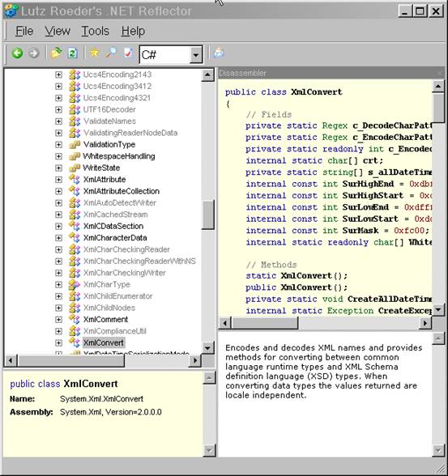Click the XmlCharCheckingReader class icon

pos(75,249)
